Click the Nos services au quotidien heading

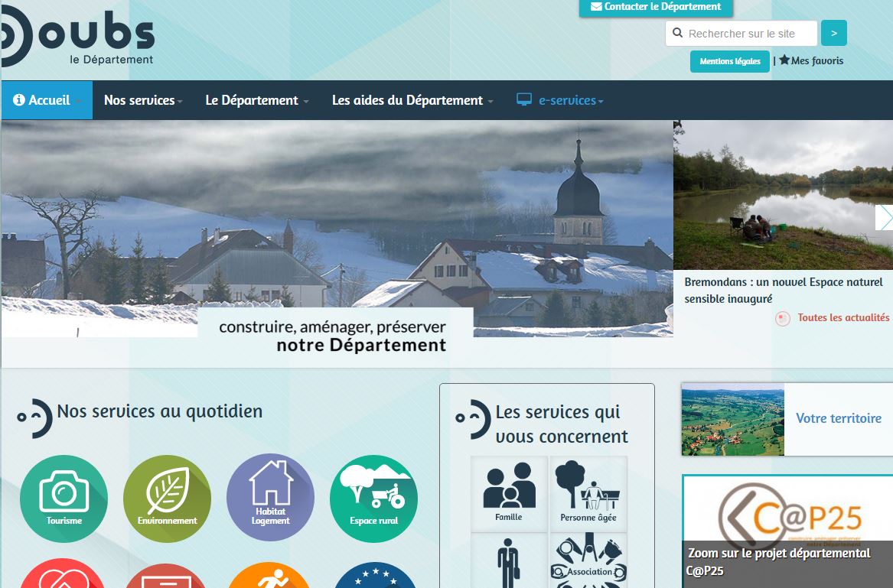click(159, 411)
